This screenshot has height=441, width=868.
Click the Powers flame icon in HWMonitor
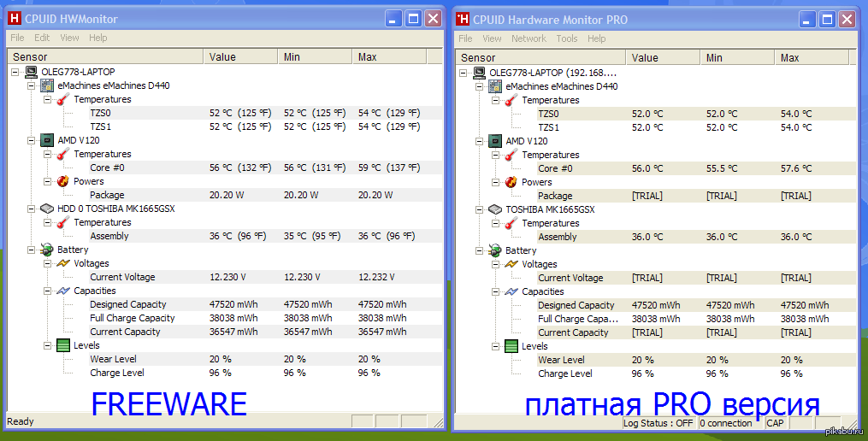click(63, 181)
